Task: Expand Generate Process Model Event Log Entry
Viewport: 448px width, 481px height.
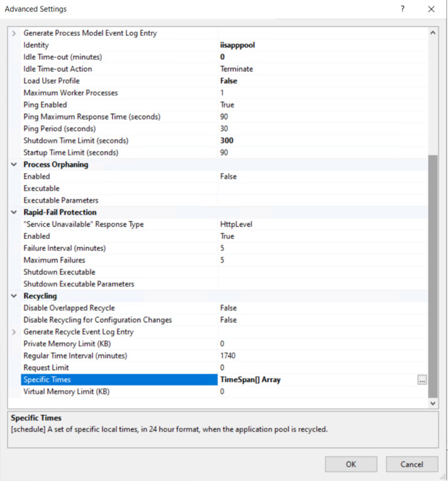Action: (14, 33)
